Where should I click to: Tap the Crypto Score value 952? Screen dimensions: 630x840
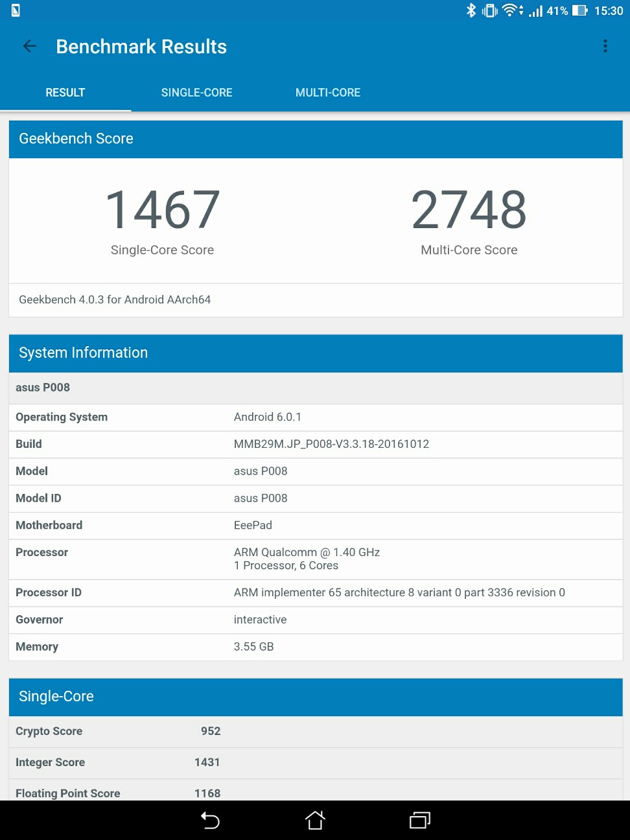coord(211,731)
